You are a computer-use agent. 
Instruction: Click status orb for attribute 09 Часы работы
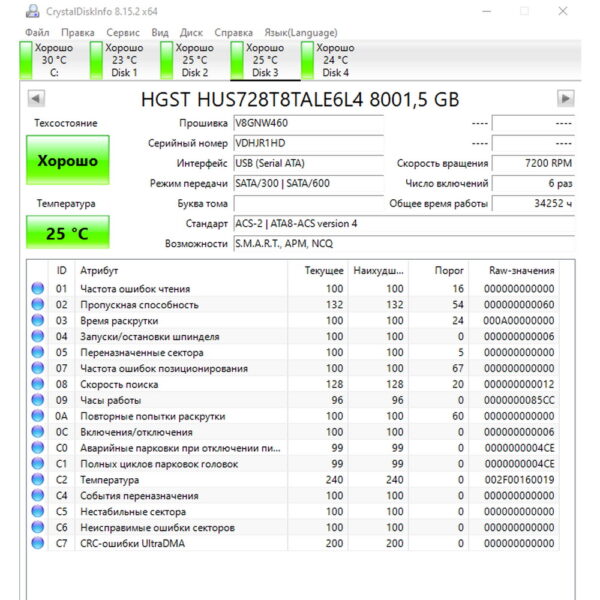38,399
